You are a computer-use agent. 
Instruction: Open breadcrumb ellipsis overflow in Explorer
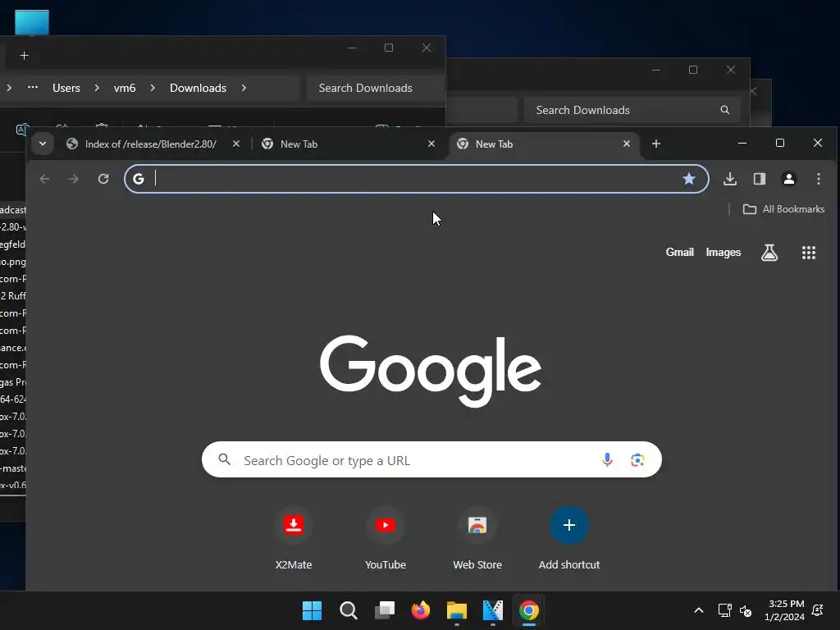(x=33, y=87)
